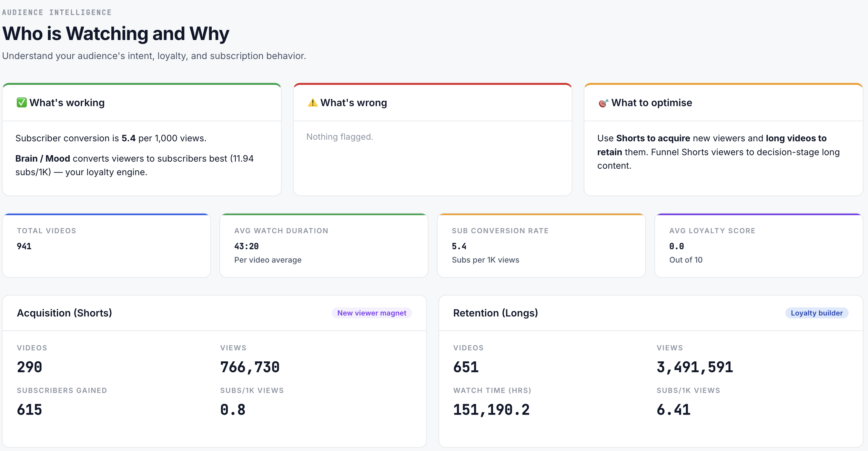The image size is (868, 451).
Task: Click the Total Videos value 941
Action: coord(24,246)
